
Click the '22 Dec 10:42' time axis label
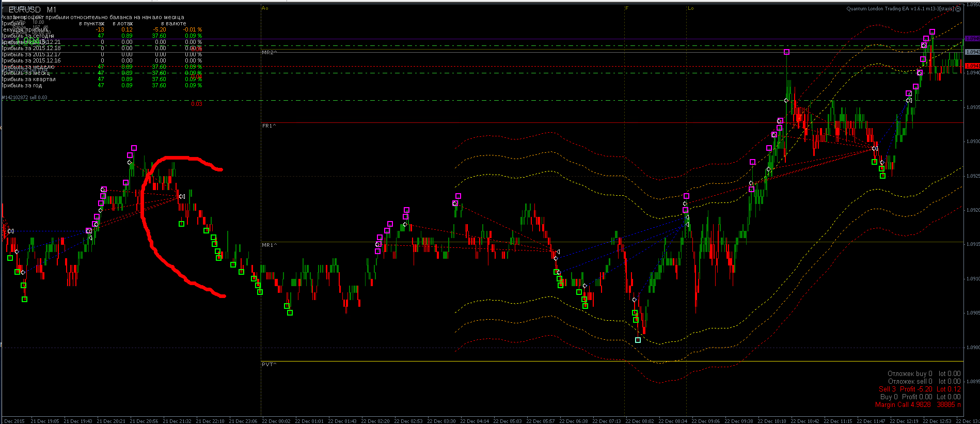pyautogui.click(x=805, y=421)
